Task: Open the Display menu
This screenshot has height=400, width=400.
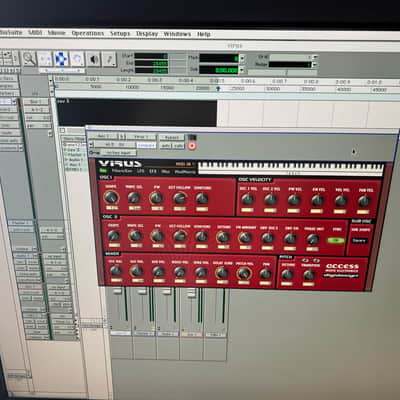Action: [x=147, y=34]
